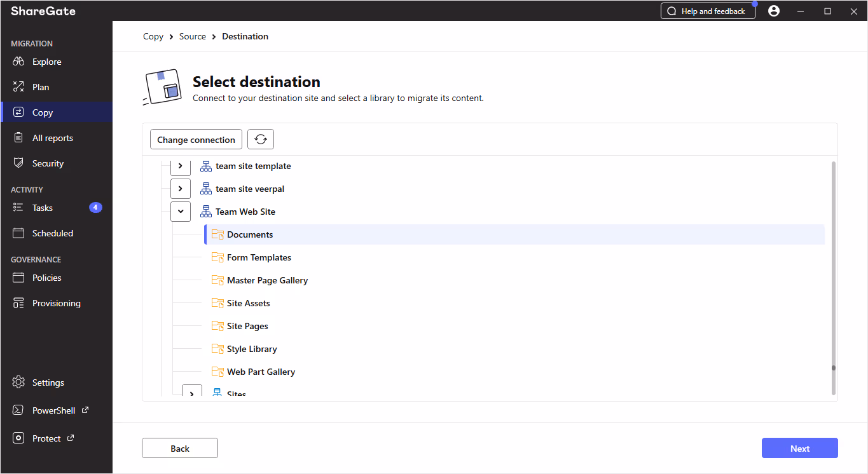Select the Site Assets library
This screenshot has width=868, height=474.
pos(249,303)
